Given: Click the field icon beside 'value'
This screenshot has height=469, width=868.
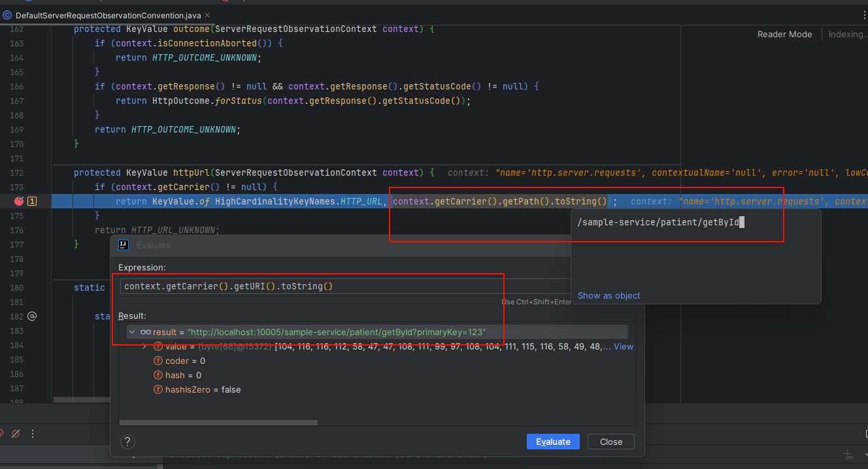Looking at the screenshot, I should coord(158,346).
